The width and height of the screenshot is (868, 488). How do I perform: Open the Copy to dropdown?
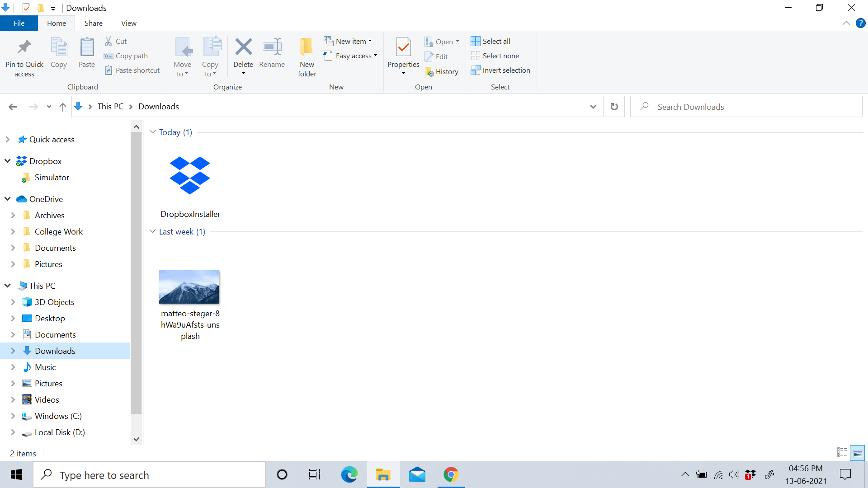tap(210, 57)
